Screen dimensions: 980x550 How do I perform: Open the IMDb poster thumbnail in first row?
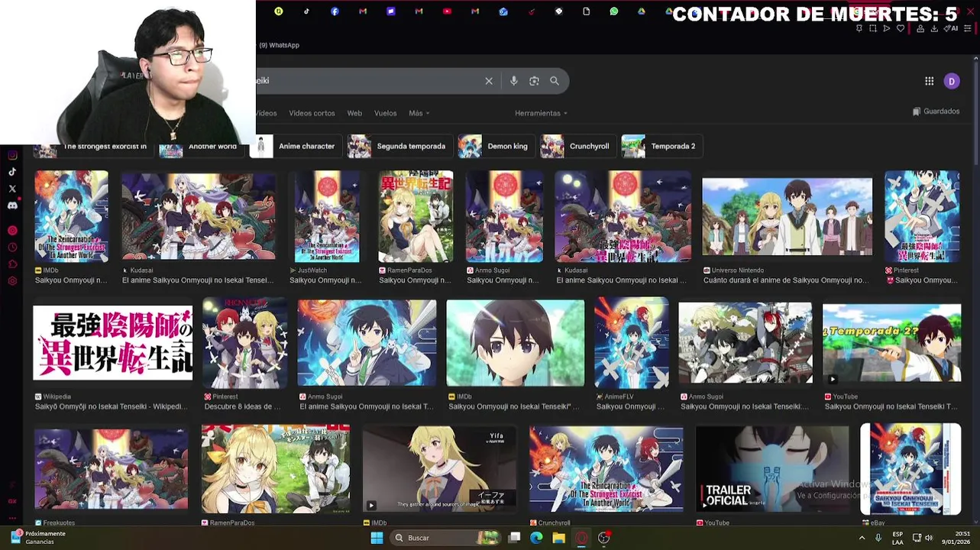pyautogui.click(x=71, y=216)
